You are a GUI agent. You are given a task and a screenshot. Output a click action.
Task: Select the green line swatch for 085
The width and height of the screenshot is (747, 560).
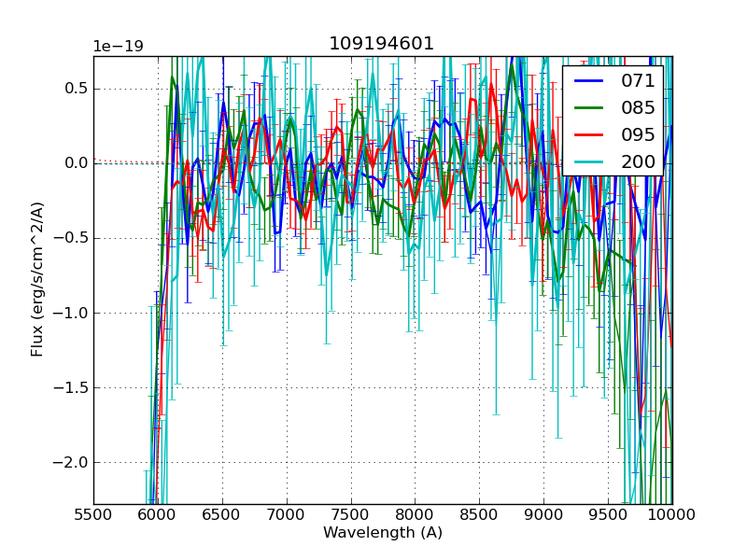(x=588, y=107)
